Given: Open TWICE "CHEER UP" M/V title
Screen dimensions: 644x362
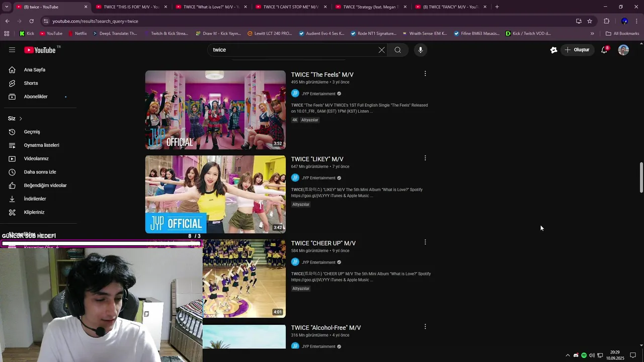Looking at the screenshot, I should click(323, 243).
